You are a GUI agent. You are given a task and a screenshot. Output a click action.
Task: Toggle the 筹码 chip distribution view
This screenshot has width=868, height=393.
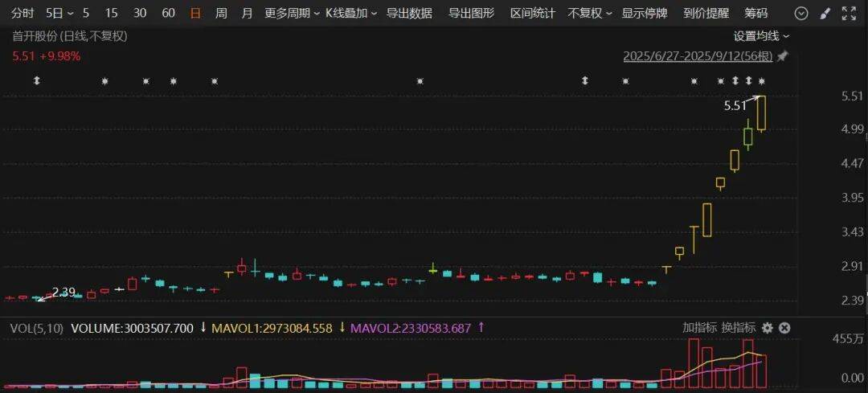(755, 14)
